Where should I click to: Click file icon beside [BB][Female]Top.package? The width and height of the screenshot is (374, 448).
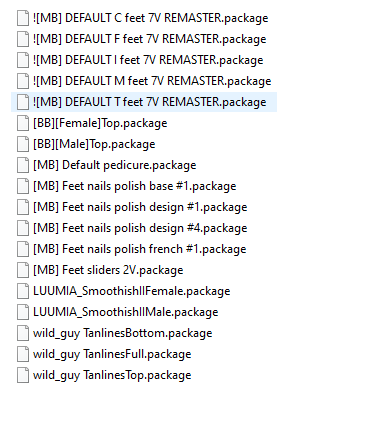point(23,123)
